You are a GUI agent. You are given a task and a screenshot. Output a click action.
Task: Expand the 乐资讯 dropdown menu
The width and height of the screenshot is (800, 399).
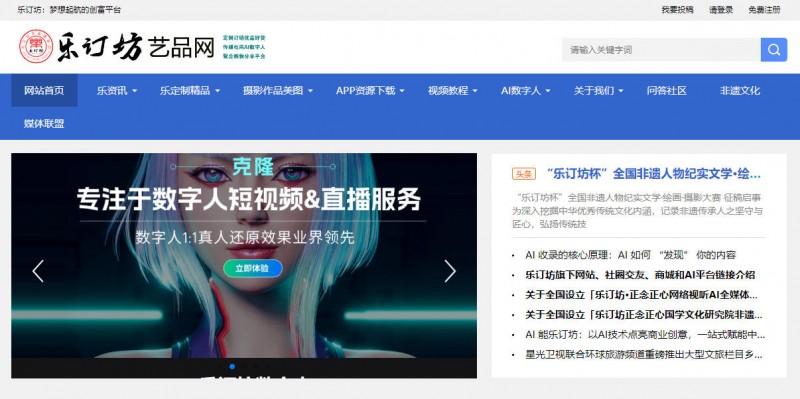[117, 90]
